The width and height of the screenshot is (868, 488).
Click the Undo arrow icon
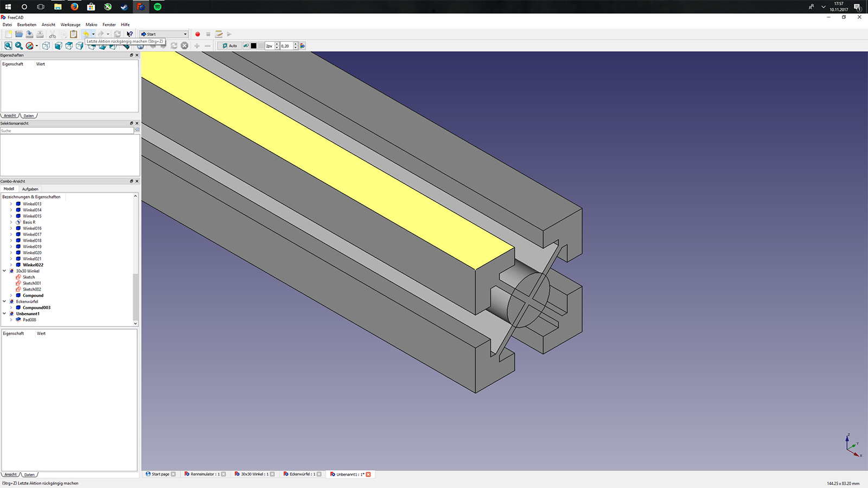coord(86,34)
